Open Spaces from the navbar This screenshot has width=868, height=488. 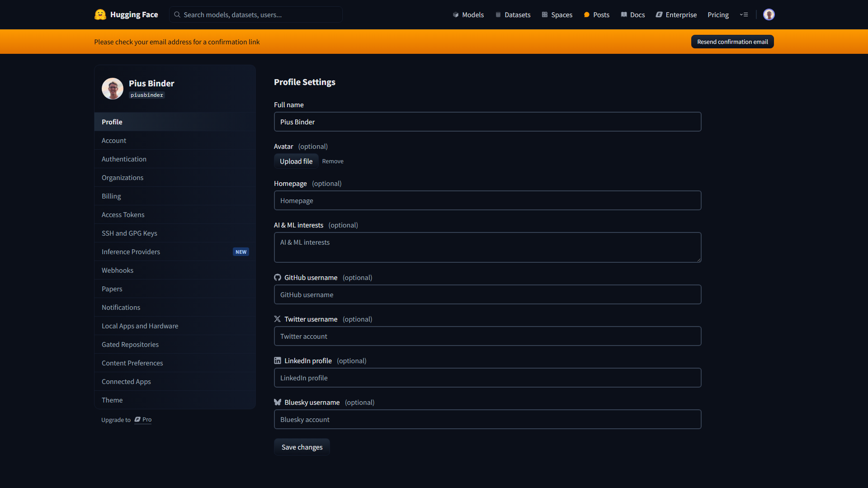557,14
